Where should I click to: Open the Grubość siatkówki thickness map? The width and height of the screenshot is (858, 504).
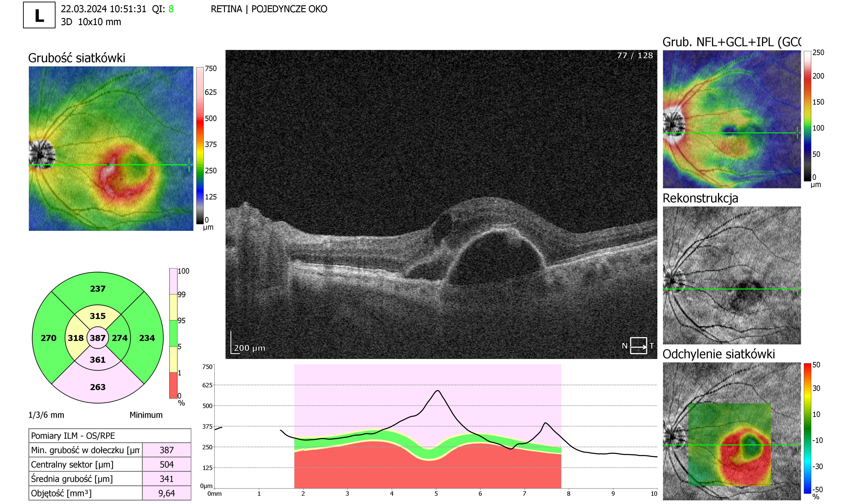[x=111, y=148]
